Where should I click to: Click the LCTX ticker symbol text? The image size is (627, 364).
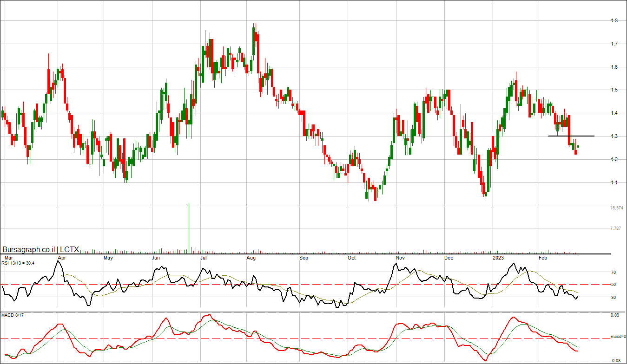tap(70, 249)
